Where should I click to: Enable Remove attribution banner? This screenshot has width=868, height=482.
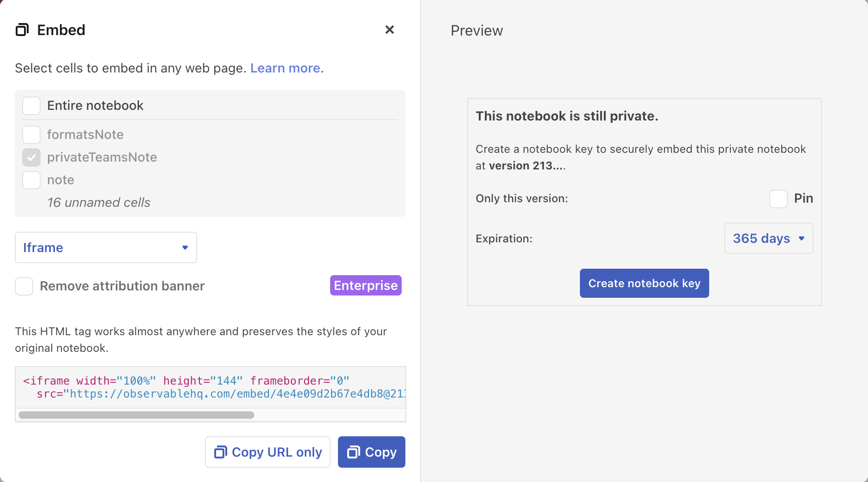click(24, 286)
